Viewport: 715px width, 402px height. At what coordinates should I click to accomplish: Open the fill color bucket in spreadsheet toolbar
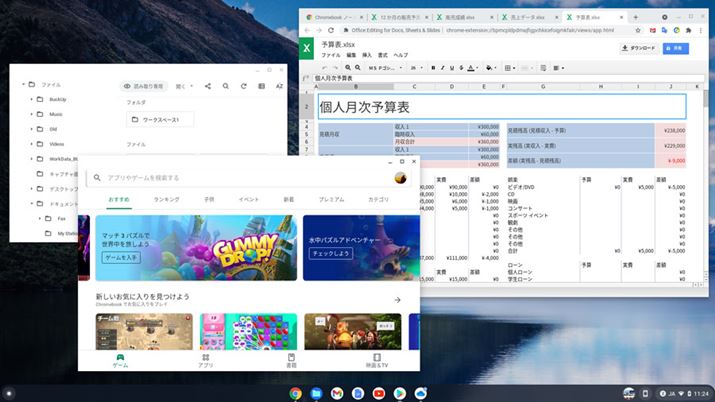491,68
